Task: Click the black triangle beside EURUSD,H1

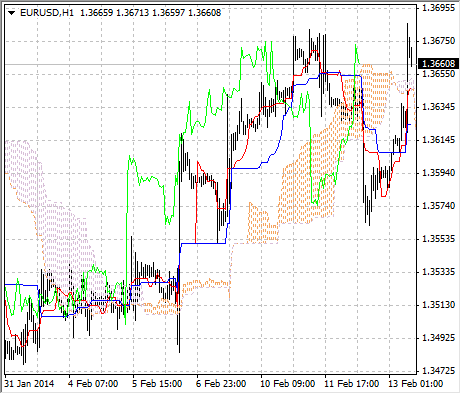Action: pos(11,13)
